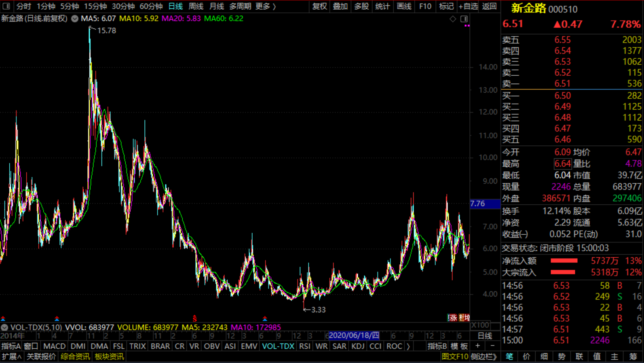Select the 笔 tick tab in sidebar

[509, 357]
